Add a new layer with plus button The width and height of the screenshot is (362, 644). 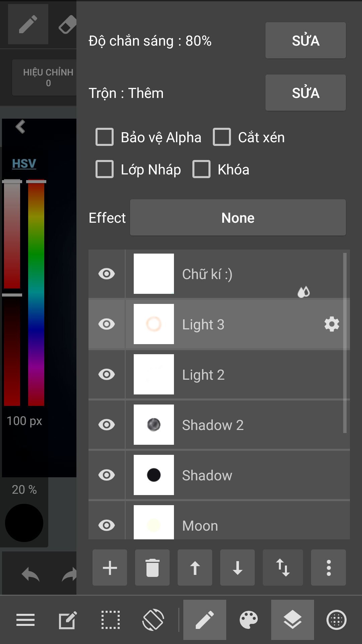(x=110, y=568)
